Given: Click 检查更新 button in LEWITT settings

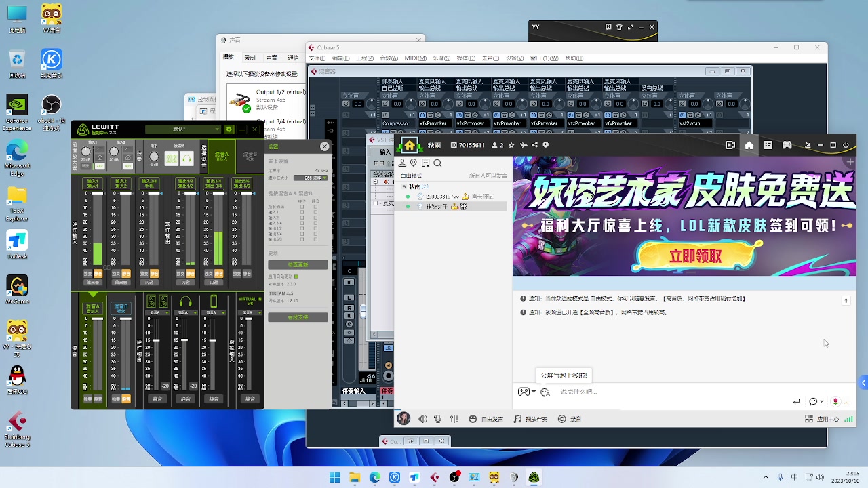Looking at the screenshot, I should [298, 264].
